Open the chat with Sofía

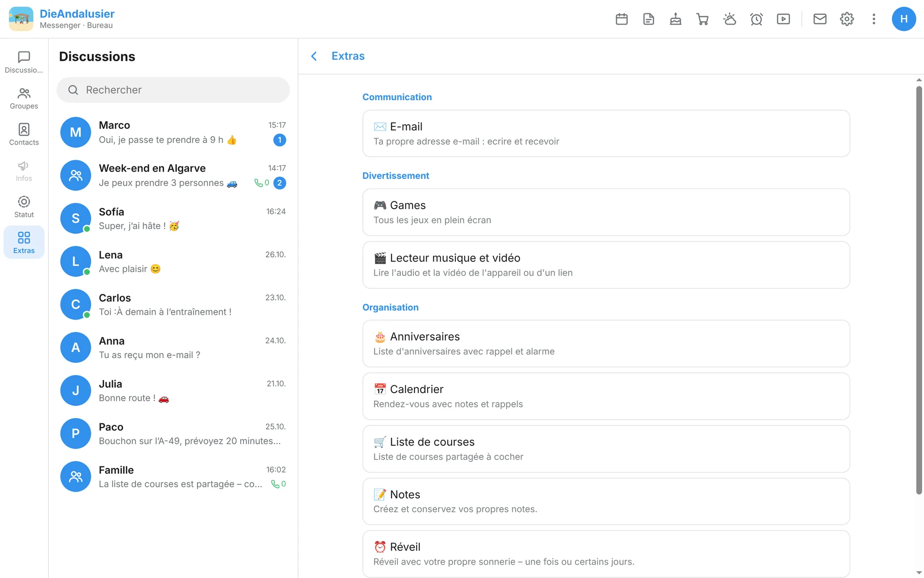(x=173, y=218)
